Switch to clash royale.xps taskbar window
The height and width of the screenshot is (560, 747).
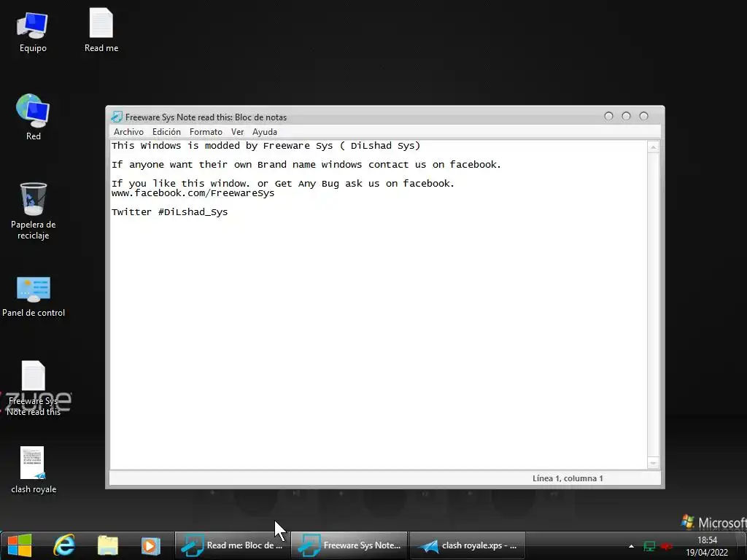tap(467, 545)
